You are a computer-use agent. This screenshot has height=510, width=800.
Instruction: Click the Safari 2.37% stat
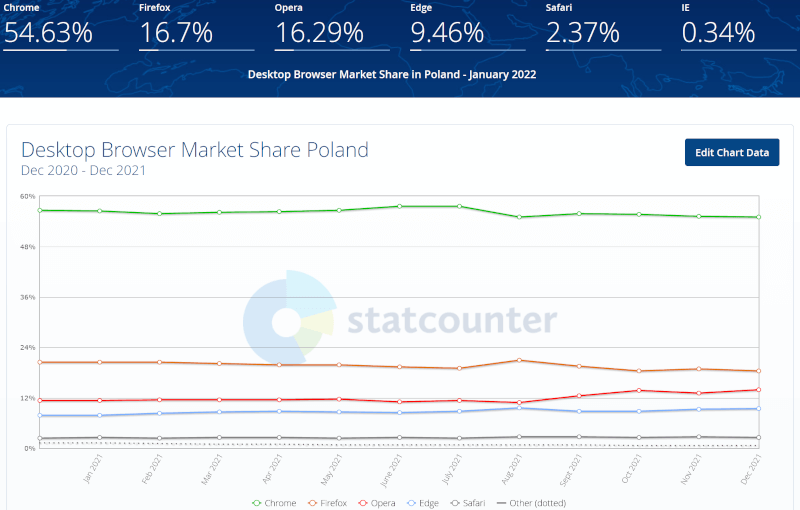pos(583,32)
